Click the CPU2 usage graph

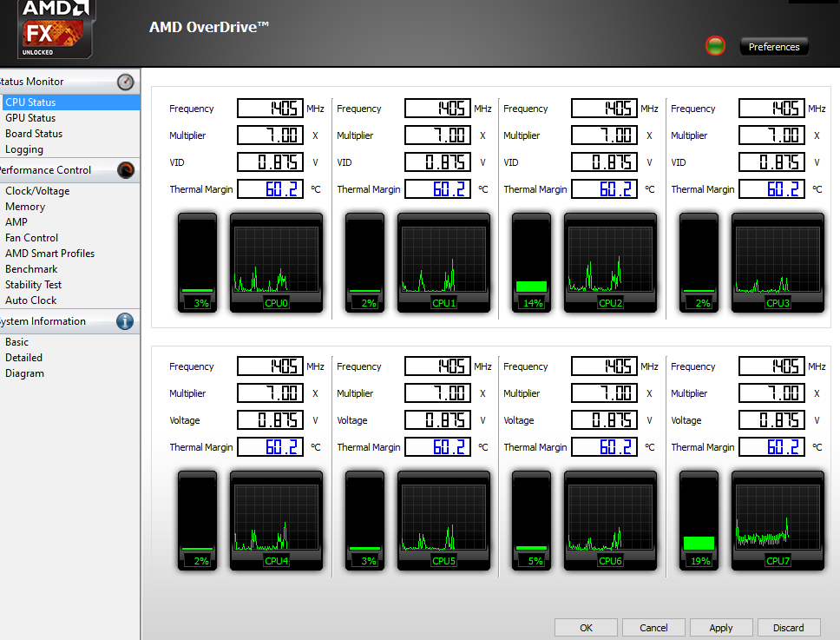click(x=610, y=262)
